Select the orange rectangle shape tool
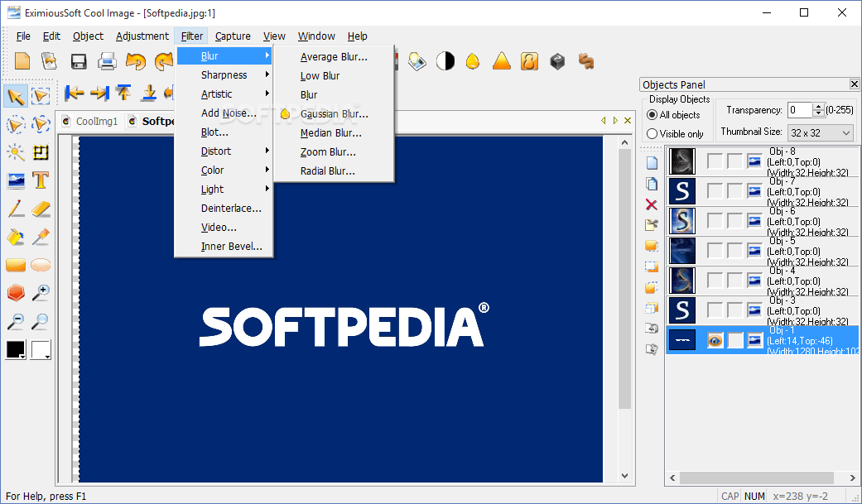The width and height of the screenshot is (862, 504). (16, 266)
